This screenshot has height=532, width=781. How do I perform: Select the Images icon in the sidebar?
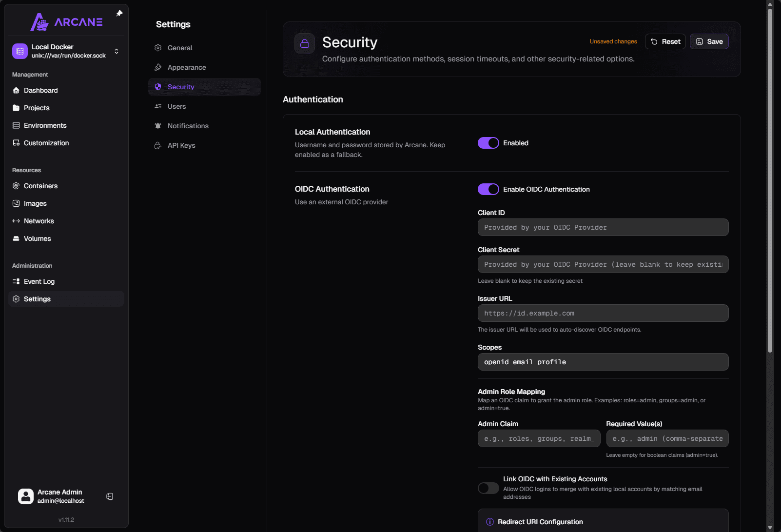tap(16, 203)
